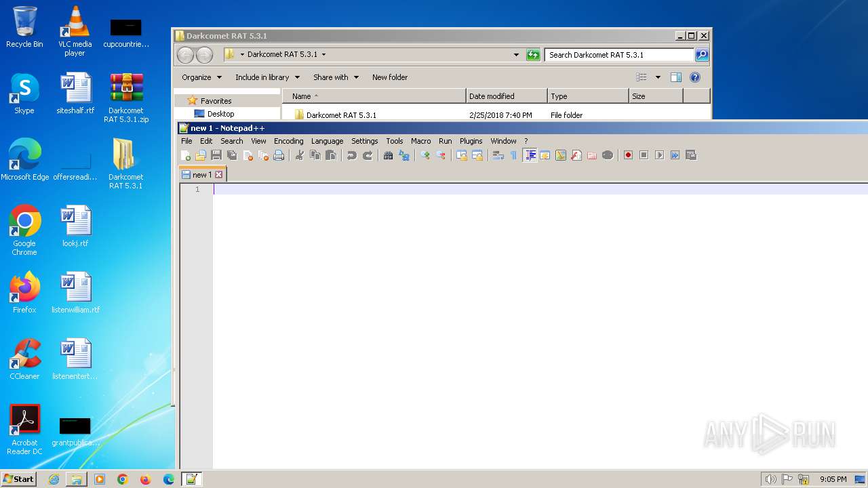Click the CCleaner desktop shortcut
The width and height of the screenshot is (868, 488).
[x=24, y=359]
